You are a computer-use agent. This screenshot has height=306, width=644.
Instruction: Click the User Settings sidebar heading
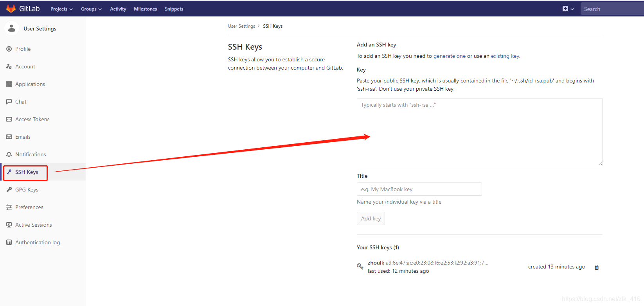pyautogui.click(x=40, y=29)
